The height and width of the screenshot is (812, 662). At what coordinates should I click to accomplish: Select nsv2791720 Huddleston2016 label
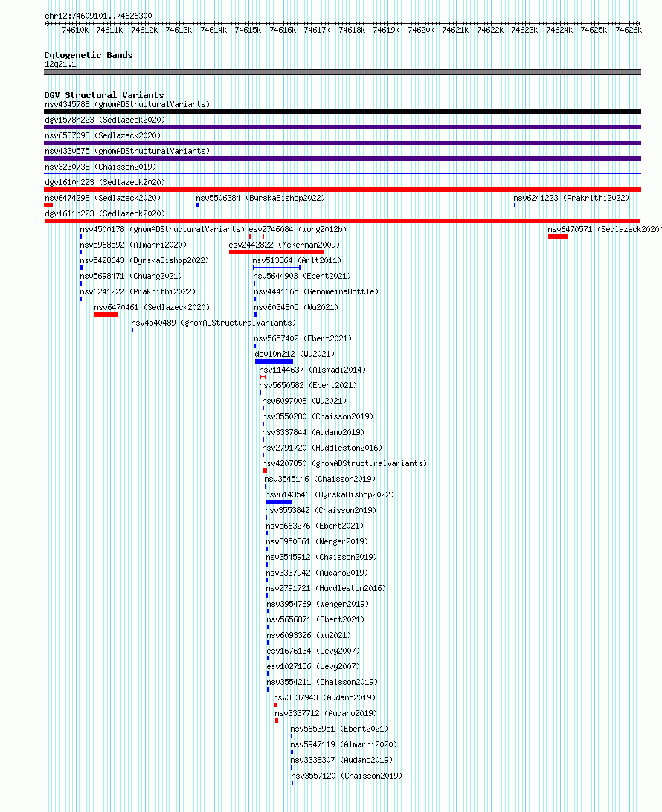322,448
